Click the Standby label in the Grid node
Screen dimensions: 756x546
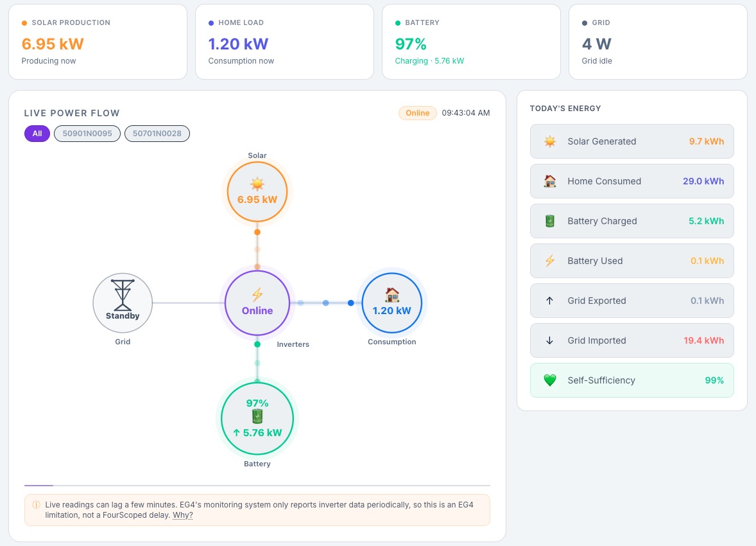[123, 316]
